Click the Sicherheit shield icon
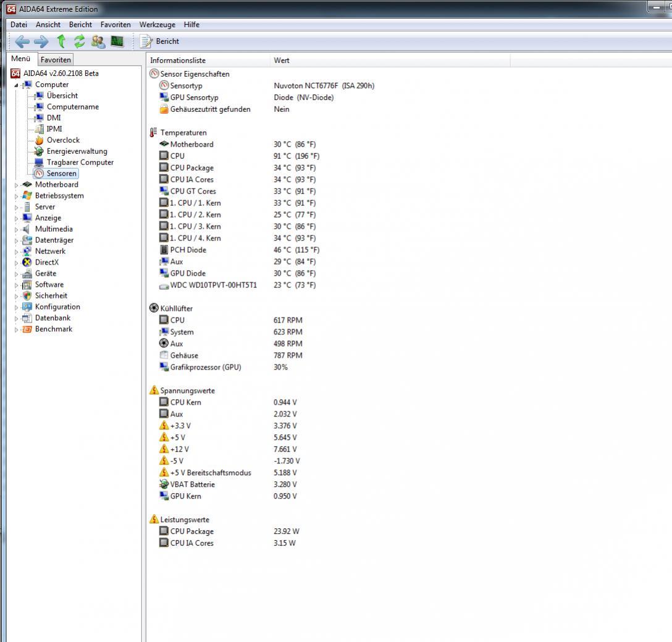This screenshot has height=642, width=672. point(27,296)
